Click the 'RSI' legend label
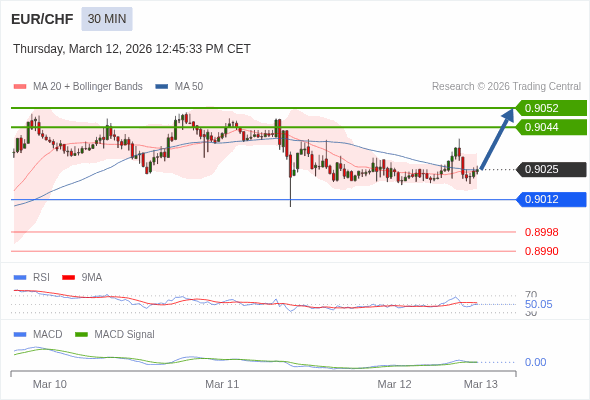The image size is (590, 400). point(41,278)
